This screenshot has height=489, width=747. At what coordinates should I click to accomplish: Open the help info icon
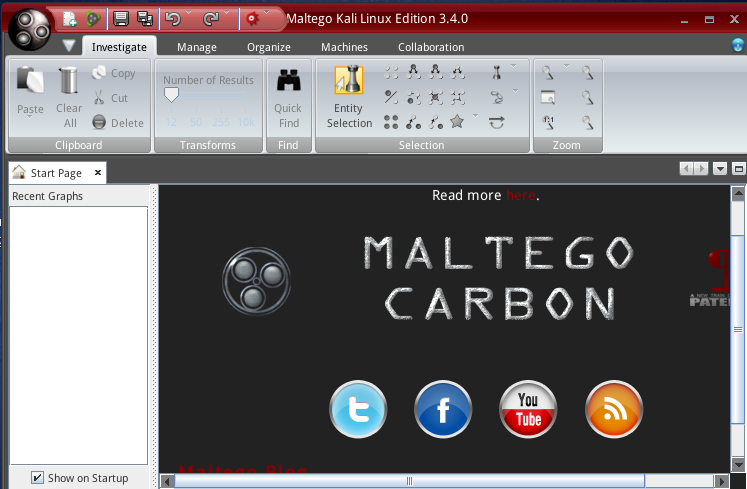pos(737,45)
